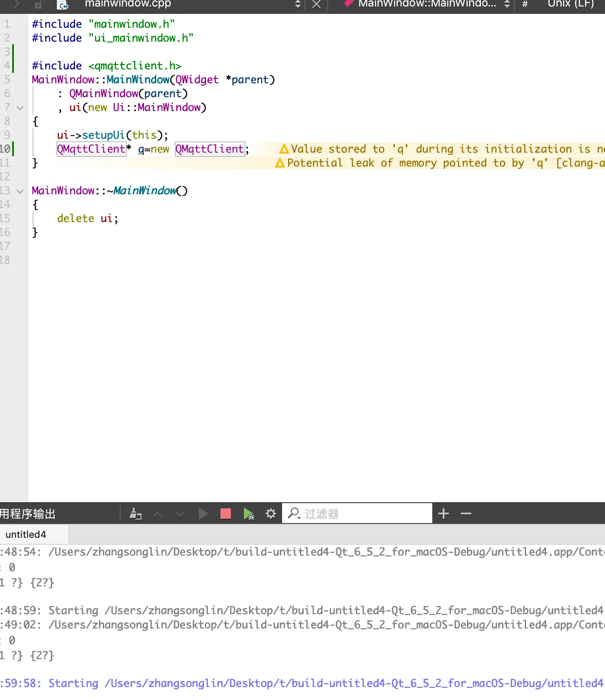Click warning icon for 'Value stored to q'
Screen dimensions: 605x700
[x=284, y=149]
